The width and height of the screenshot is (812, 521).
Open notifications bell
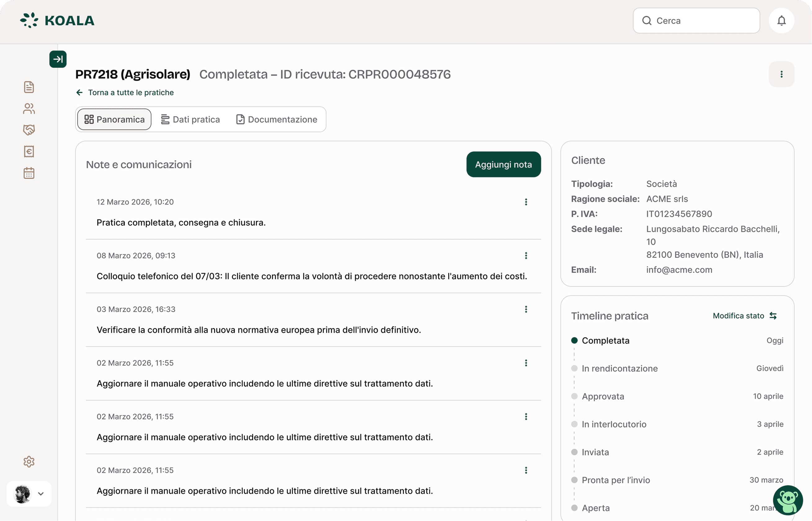click(781, 21)
